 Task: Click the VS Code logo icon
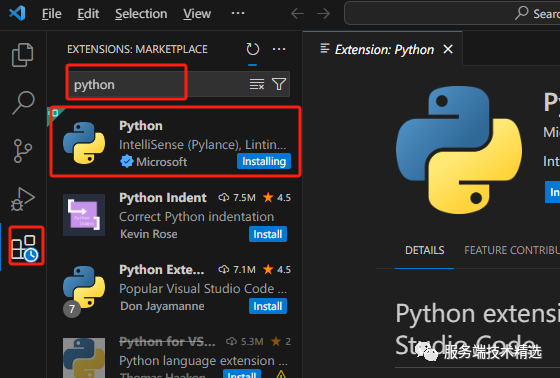[17, 14]
